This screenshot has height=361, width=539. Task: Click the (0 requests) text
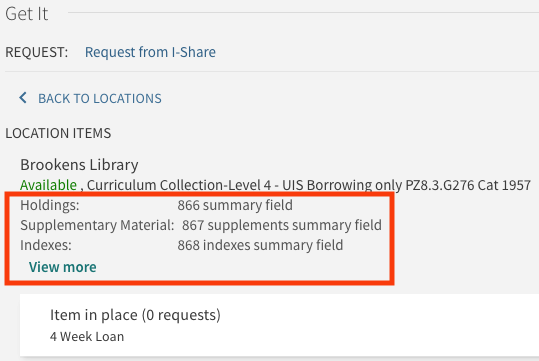(x=182, y=315)
